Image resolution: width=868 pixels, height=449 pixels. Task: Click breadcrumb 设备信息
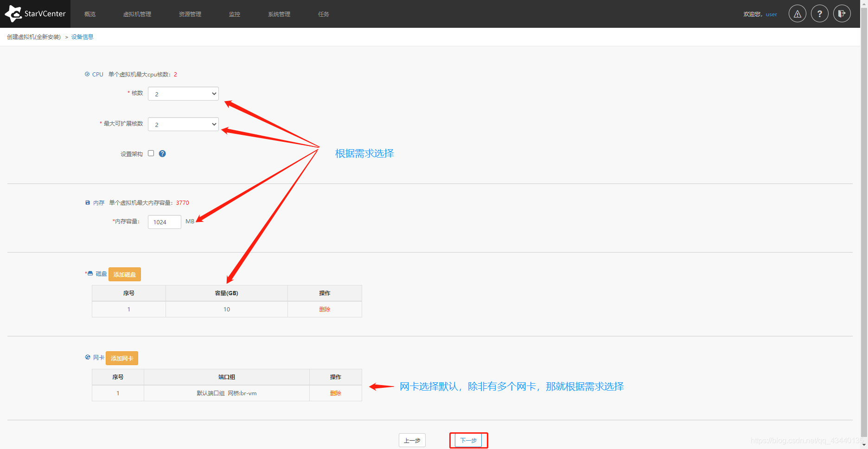82,37
